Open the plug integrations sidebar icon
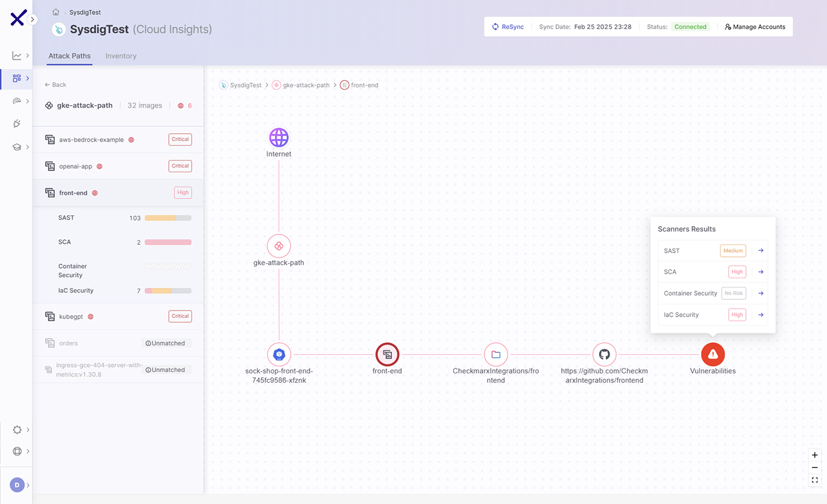This screenshot has width=827, height=504. [x=17, y=124]
